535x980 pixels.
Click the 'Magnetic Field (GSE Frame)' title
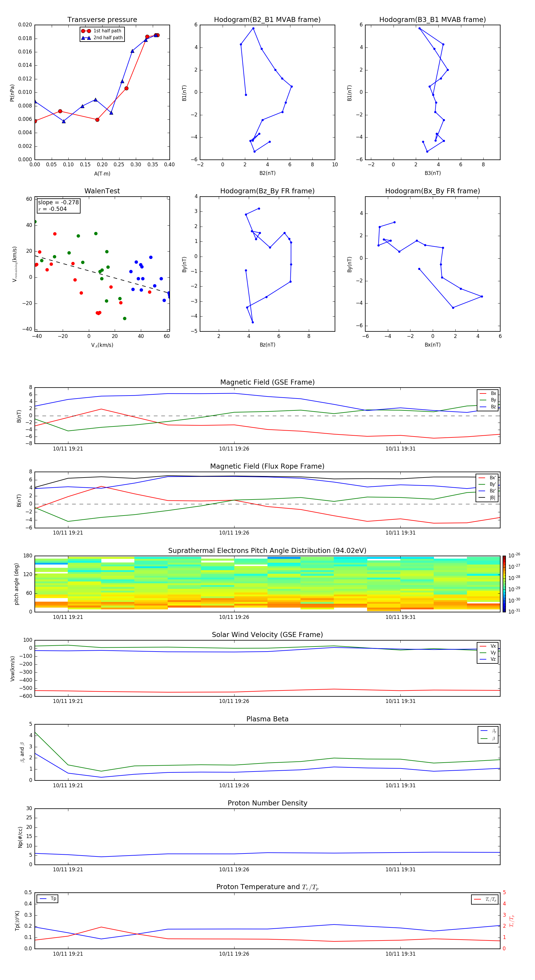(x=267, y=382)
